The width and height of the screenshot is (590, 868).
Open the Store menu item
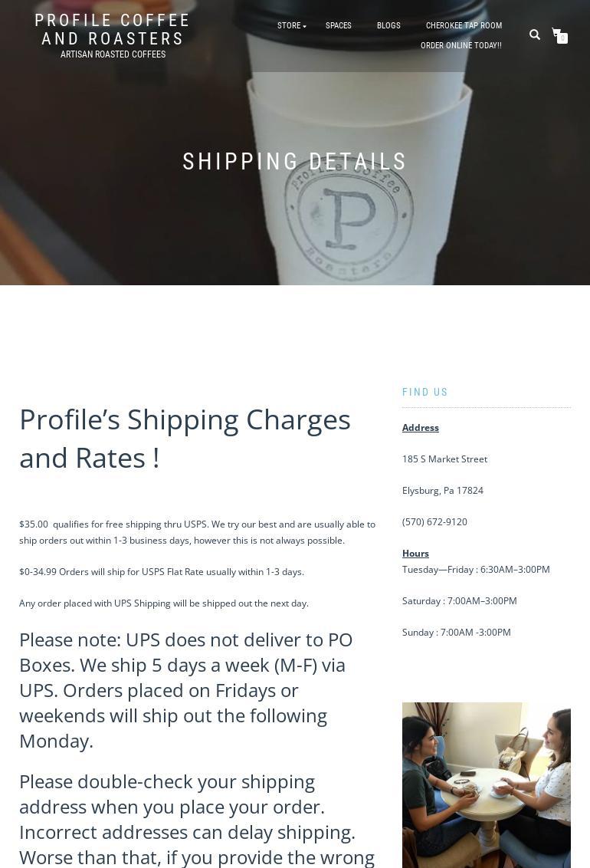pos(289,26)
